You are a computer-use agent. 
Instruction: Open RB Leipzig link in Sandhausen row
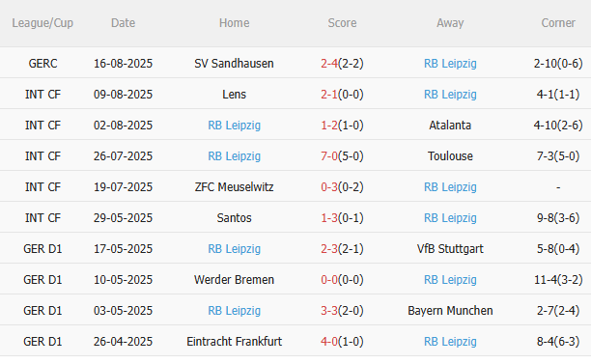point(450,64)
